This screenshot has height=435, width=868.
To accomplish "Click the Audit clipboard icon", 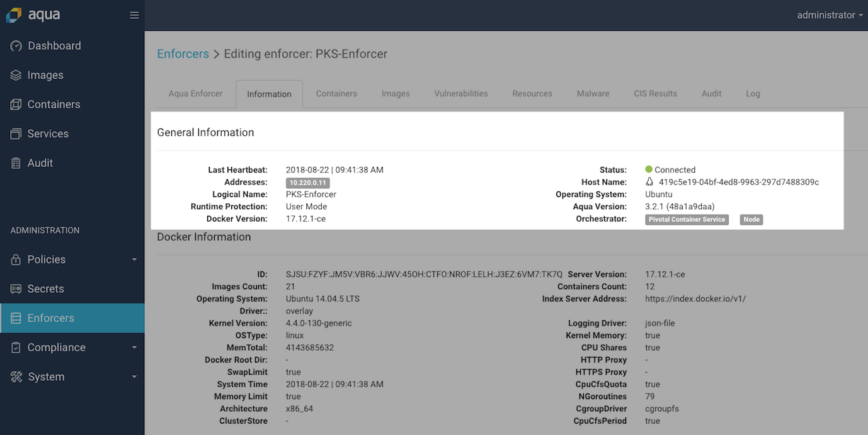I will pos(16,163).
